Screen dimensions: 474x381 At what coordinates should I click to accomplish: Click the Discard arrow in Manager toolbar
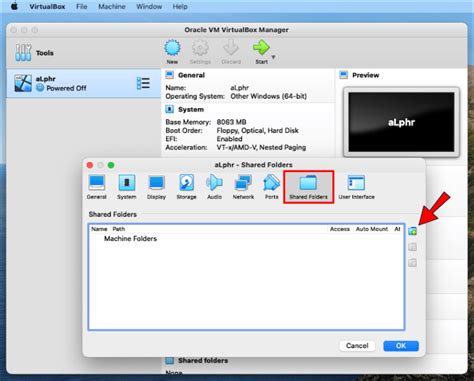(231, 48)
